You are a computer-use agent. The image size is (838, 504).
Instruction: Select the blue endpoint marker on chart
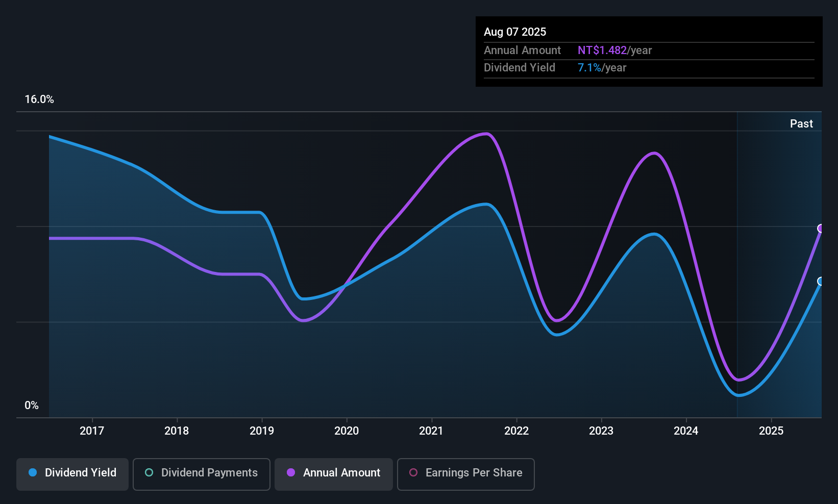point(821,281)
